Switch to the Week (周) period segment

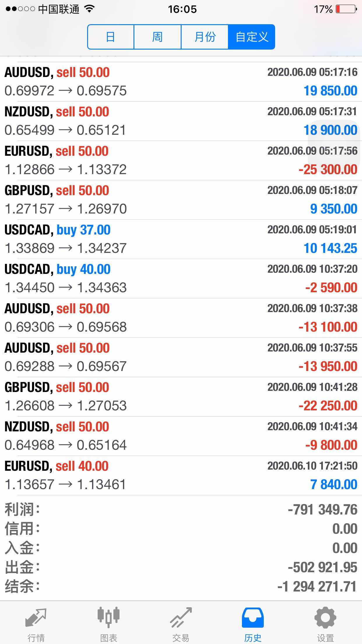tap(158, 37)
